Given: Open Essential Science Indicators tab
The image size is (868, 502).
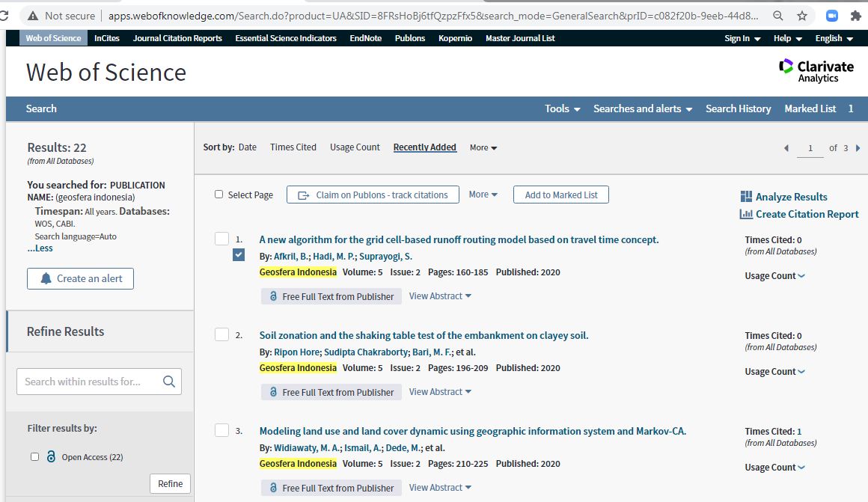Looking at the screenshot, I should (286, 38).
